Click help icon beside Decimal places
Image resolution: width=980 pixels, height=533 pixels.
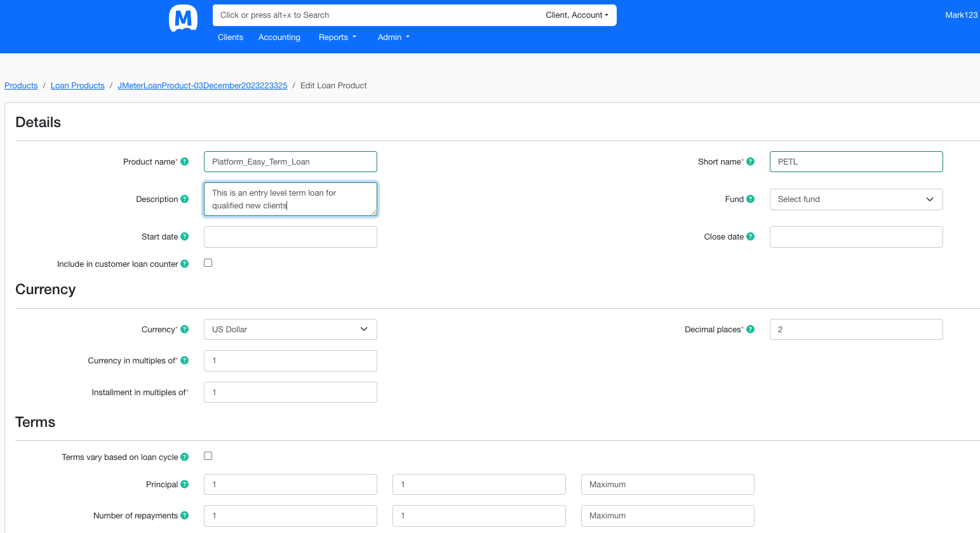pyautogui.click(x=751, y=329)
